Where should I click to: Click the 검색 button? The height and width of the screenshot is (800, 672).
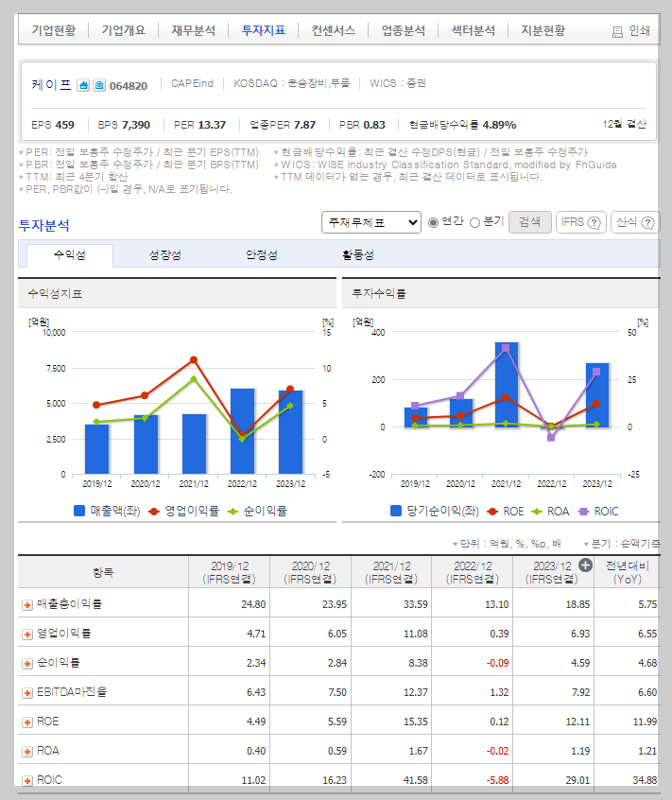pos(529,222)
